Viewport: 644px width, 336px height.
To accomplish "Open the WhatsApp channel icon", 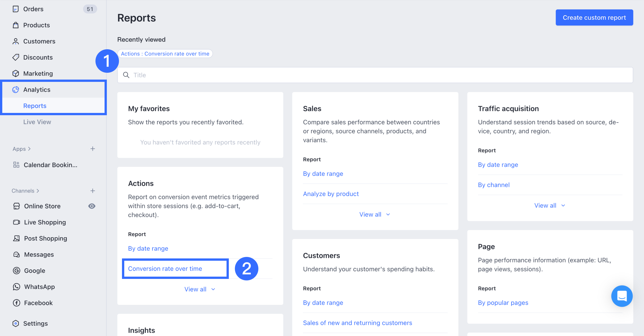I will 16,287.
